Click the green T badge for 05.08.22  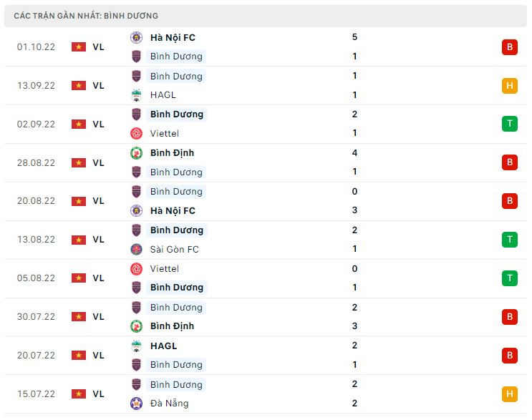click(x=509, y=278)
